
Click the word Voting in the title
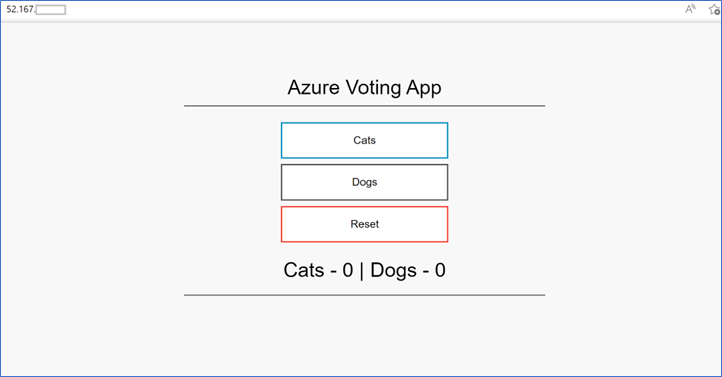373,88
